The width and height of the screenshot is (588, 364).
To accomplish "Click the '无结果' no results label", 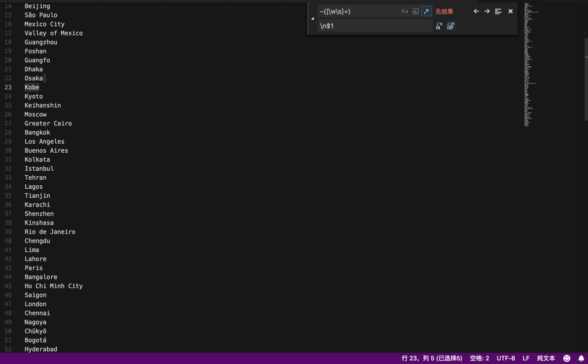I will [x=444, y=12].
